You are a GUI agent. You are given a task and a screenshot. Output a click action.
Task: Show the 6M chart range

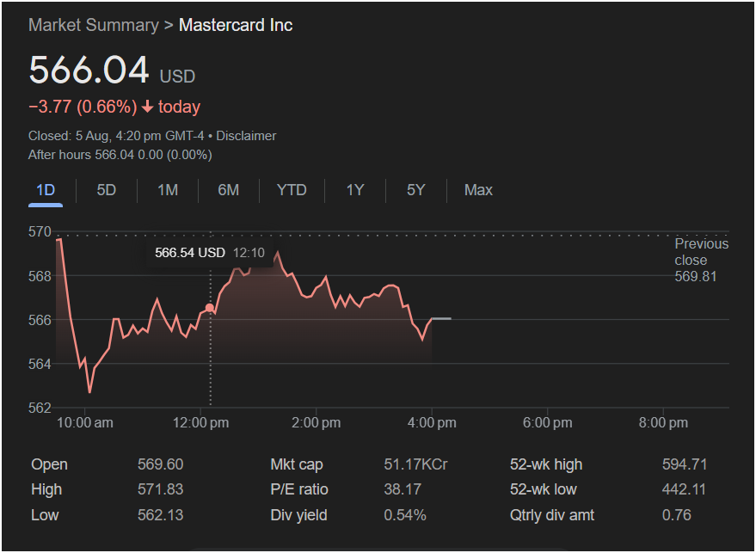(229, 190)
